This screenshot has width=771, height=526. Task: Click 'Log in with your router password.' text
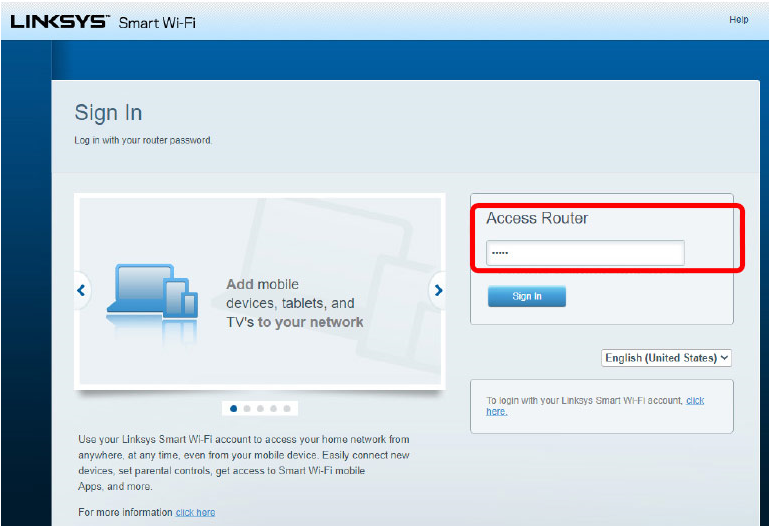click(143, 140)
